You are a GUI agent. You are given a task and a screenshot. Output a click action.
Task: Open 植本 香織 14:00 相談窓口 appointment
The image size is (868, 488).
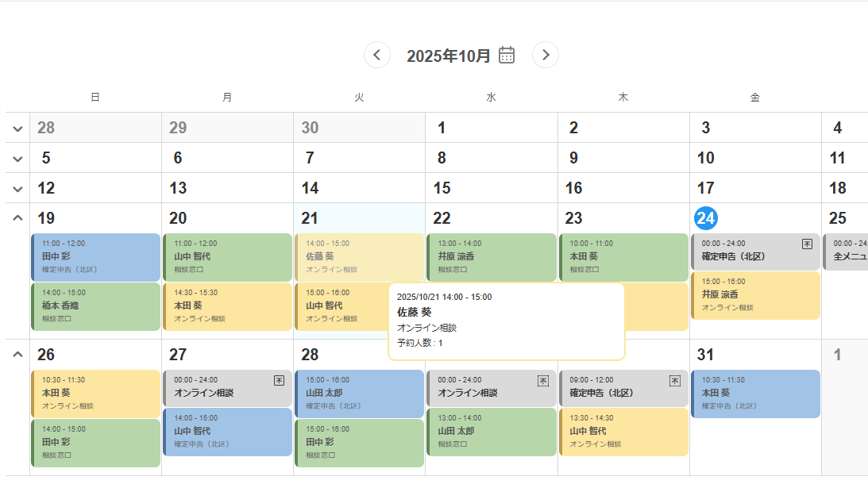pos(95,305)
